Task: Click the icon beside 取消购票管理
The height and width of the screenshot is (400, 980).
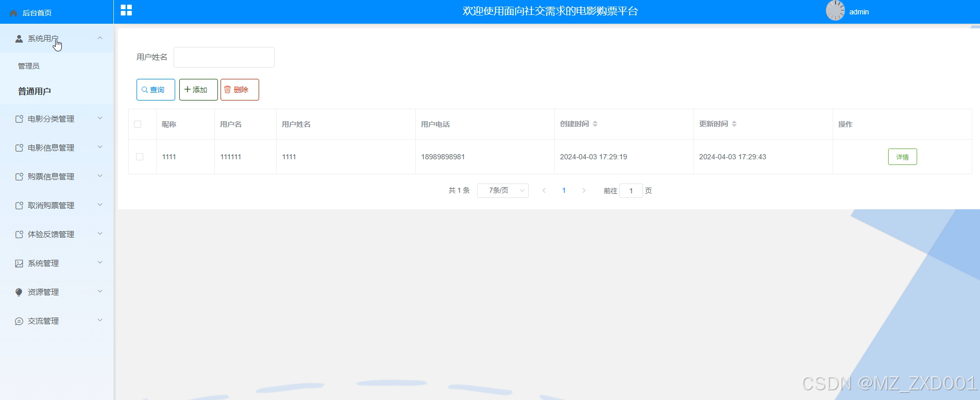Action: point(19,206)
